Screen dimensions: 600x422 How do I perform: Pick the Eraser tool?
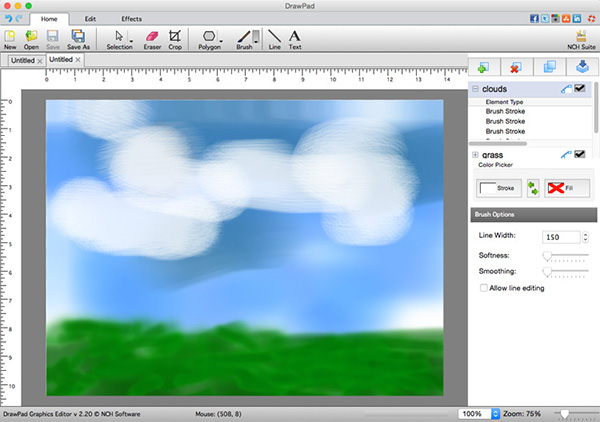click(152, 39)
